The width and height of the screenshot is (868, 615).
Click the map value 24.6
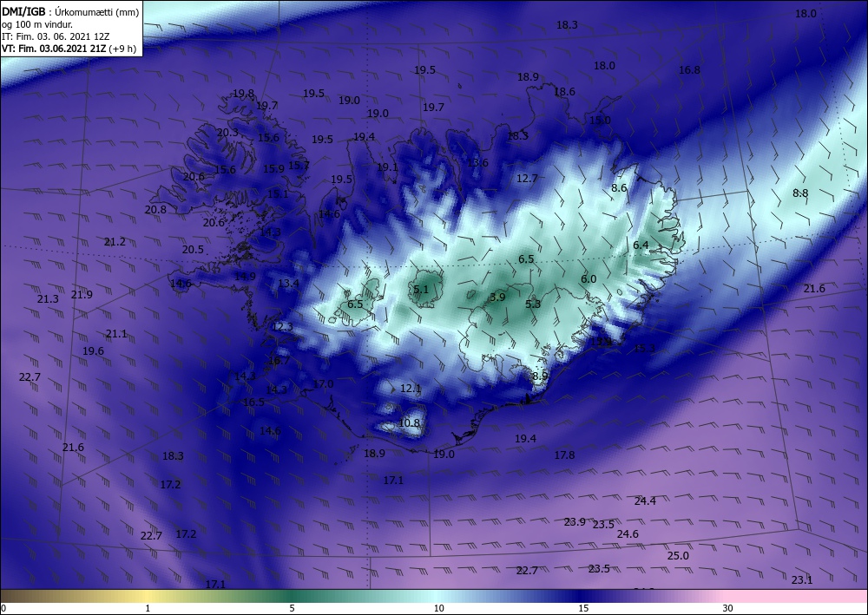coord(628,534)
